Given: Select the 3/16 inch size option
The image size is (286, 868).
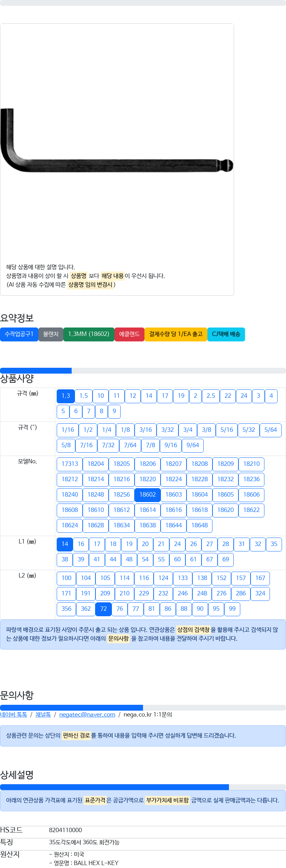Looking at the screenshot, I should [x=146, y=430].
